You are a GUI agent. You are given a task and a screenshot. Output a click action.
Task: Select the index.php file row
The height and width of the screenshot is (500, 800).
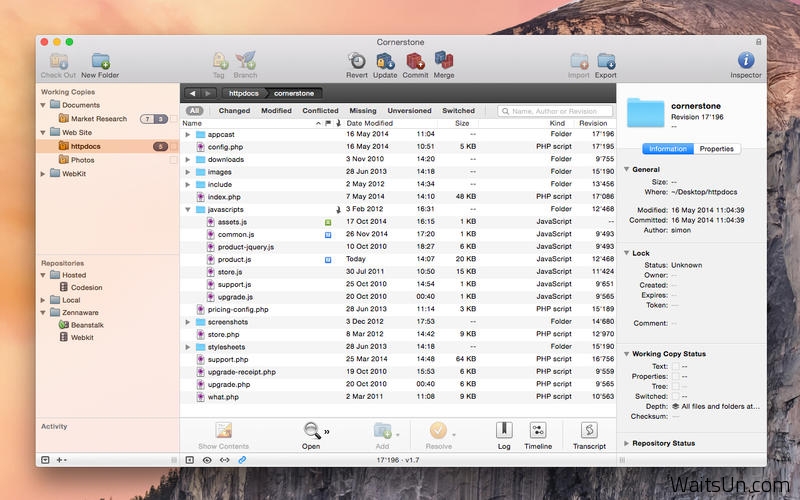398,197
